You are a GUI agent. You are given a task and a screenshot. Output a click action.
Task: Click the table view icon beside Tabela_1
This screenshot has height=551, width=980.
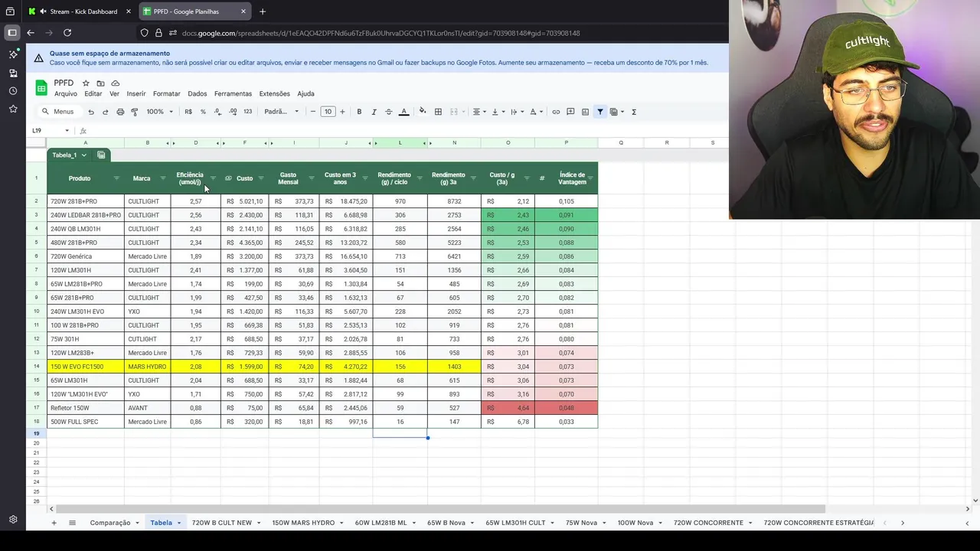101,155
